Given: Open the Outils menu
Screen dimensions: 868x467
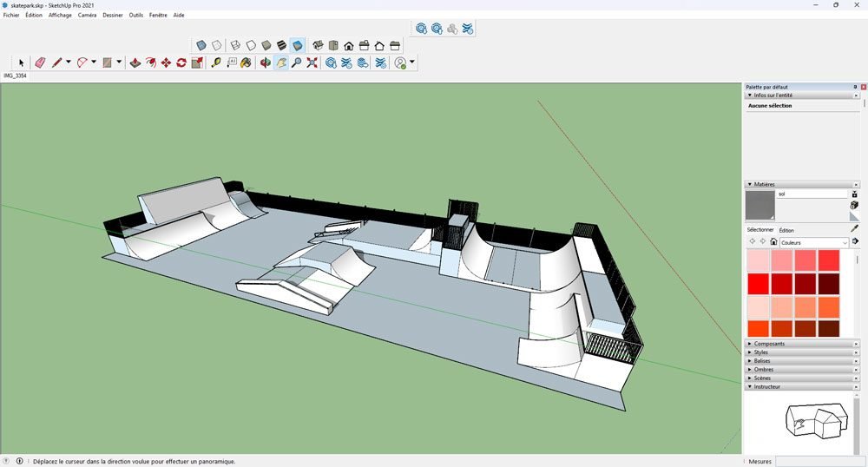Looking at the screenshot, I should (135, 15).
